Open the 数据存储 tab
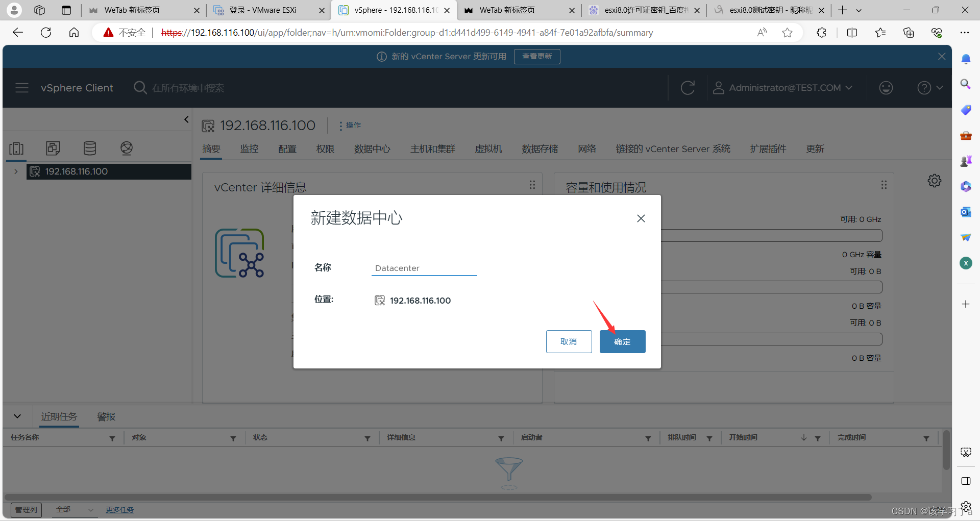980x521 pixels. coord(540,149)
